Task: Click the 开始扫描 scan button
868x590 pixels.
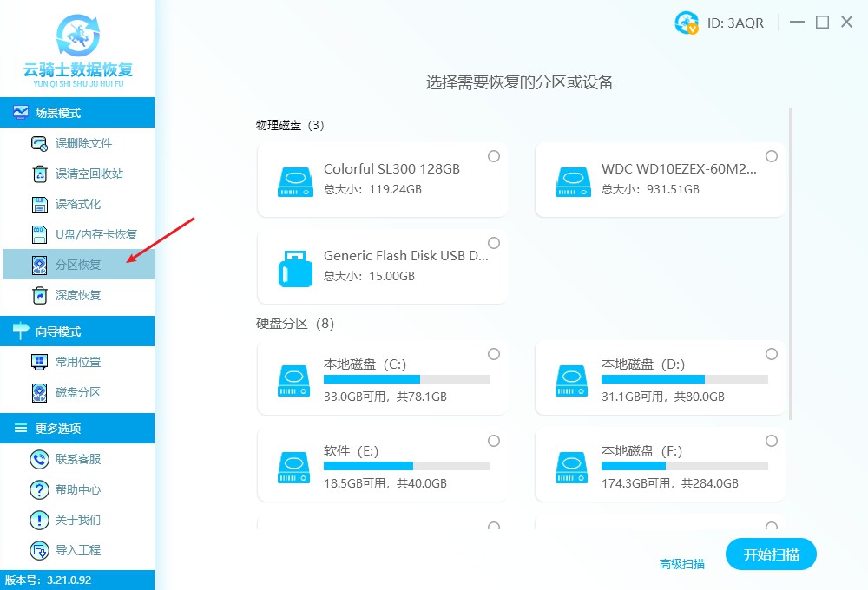Action: point(771,554)
